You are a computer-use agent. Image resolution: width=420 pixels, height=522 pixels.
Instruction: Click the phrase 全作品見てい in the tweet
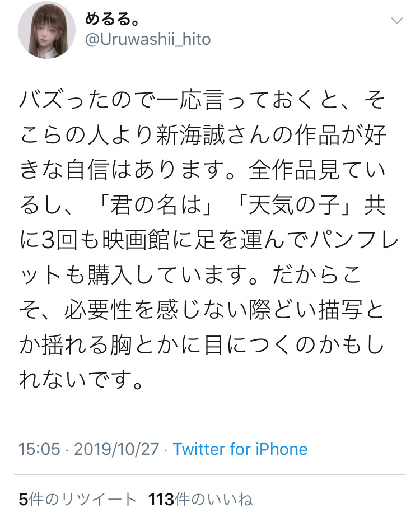pos(317,170)
